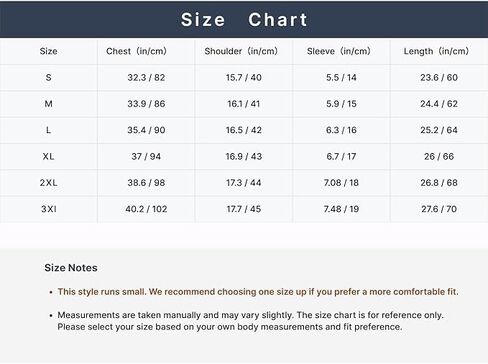This screenshot has height=364, width=488.
Task: Click sleeve value 7.08 / 18
Action: (341, 183)
